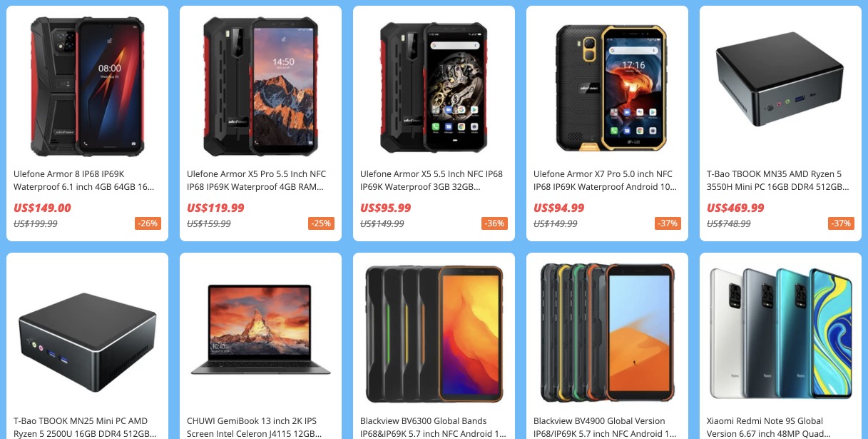
Task: Select the Blackview BV6300 phone image
Action: [x=434, y=333]
